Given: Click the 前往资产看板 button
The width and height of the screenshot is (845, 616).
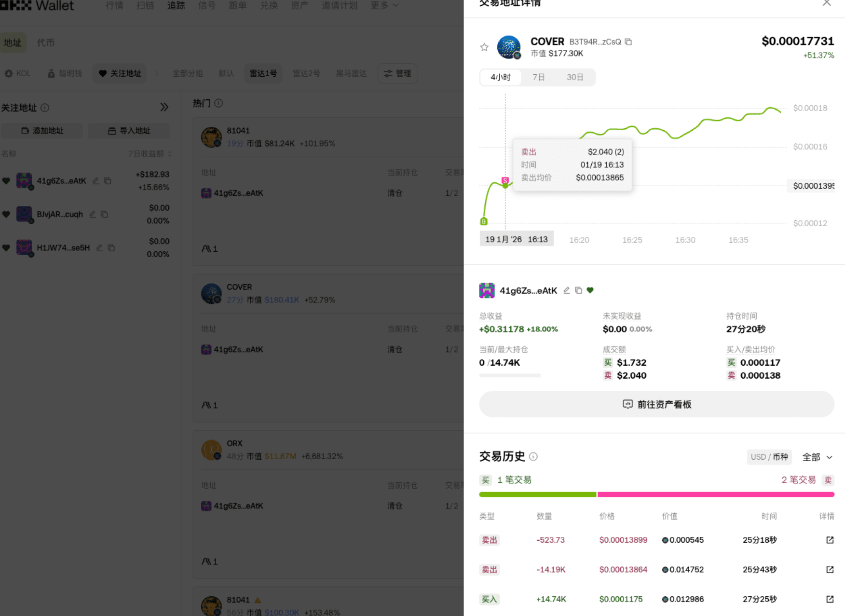Looking at the screenshot, I should pos(656,404).
